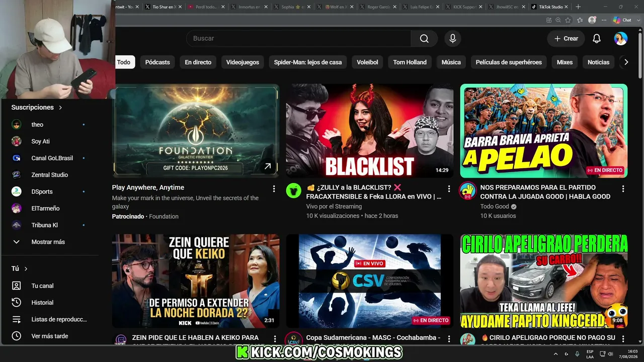Click the external link arrow on Foundation ad
The width and height of the screenshot is (644, 362).
[268, 166]
